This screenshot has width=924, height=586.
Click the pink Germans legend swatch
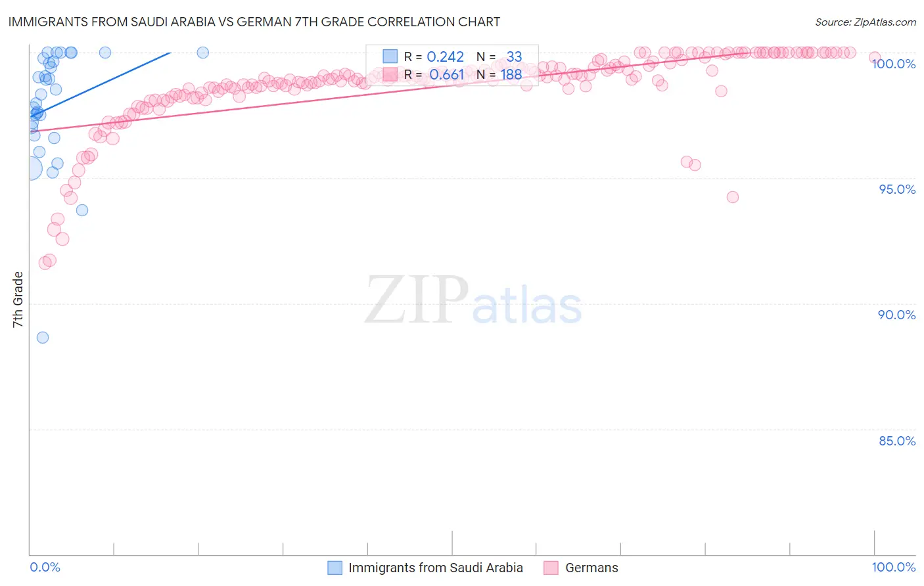551,568
